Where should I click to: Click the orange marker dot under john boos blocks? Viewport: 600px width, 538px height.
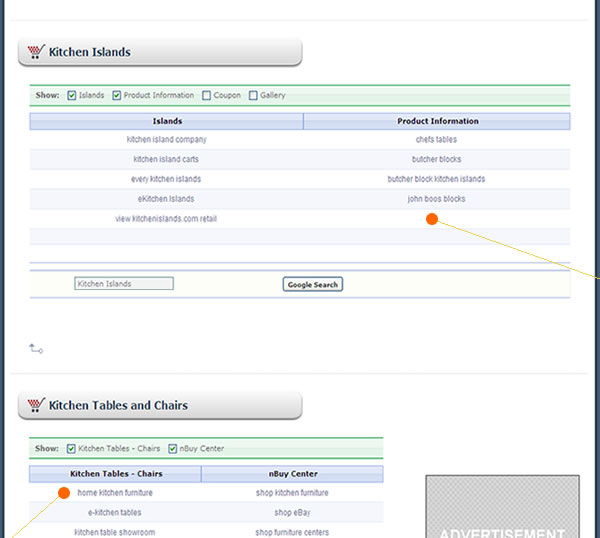(432, 219)
